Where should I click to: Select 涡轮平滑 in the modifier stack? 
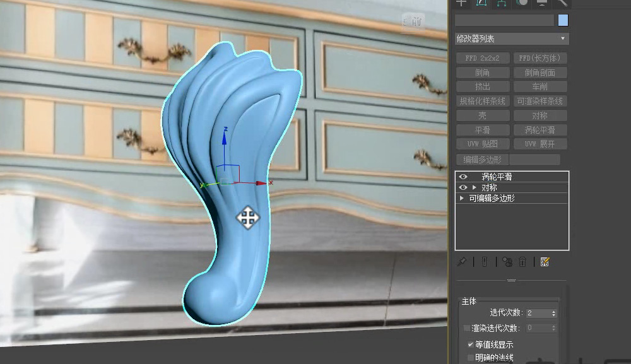tap(497, 177)
